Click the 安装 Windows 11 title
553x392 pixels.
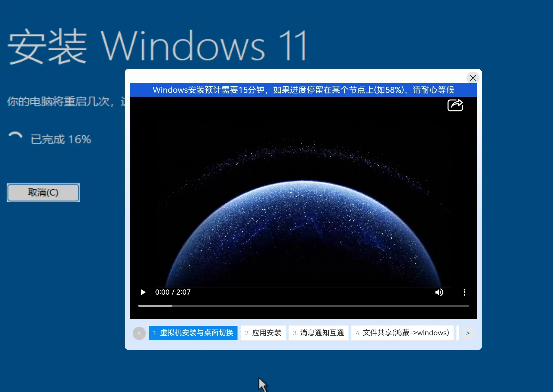tap(157, 46)
